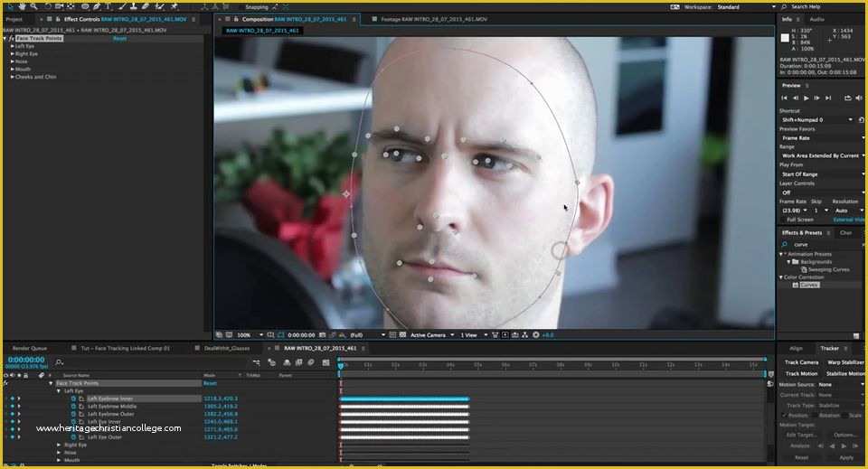Viewport: 868px width, 469px height.
Task: Select the Eraser tool
Action: [145, 6]
